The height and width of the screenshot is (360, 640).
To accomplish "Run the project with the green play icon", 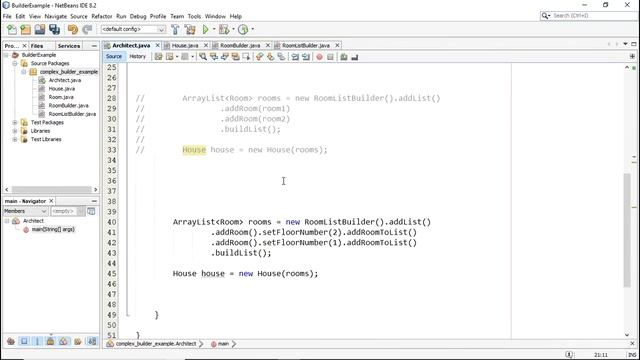I will 206,29.
